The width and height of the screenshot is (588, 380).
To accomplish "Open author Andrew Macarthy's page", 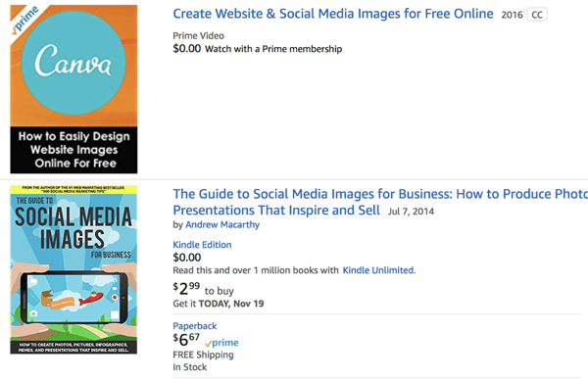I will [222, 225].
